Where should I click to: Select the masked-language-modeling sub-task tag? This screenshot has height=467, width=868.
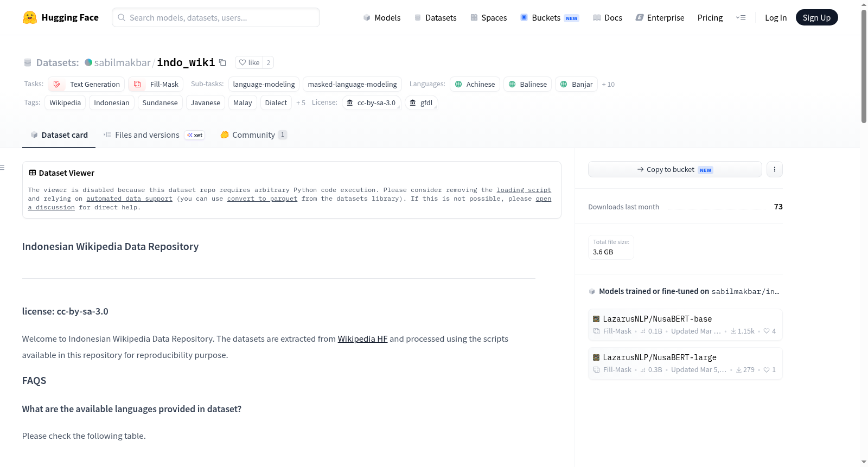(352, 84)
